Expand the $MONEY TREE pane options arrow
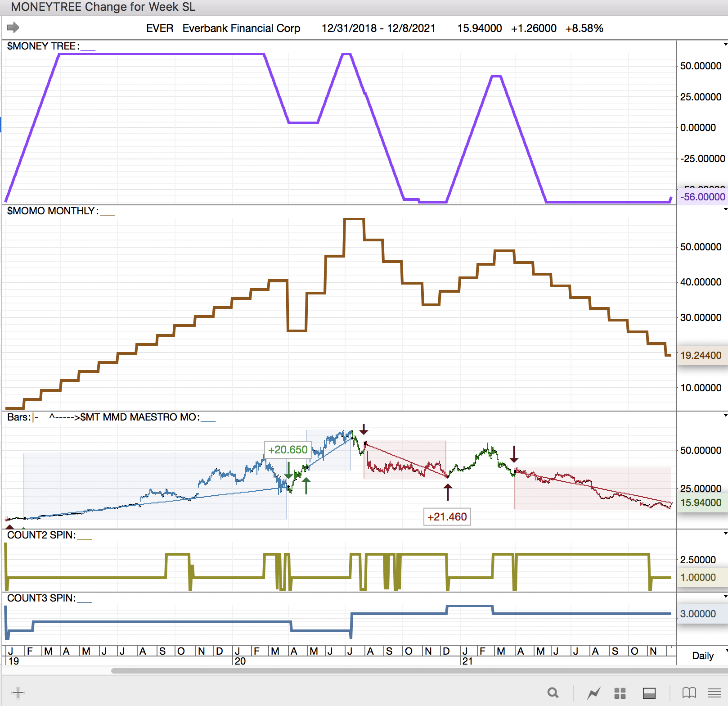Screen dimensions: 728x706 click(x=725, y=45)
